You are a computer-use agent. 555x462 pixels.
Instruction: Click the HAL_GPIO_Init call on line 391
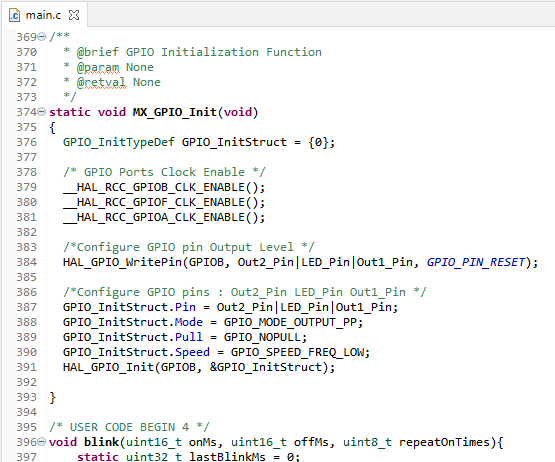pyautogui.click(x=108, y=367)
